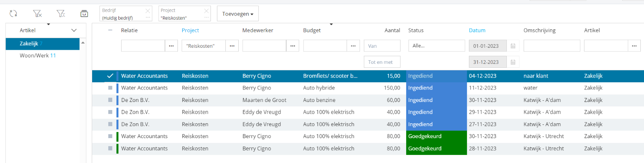The height and width of the screenshot is (163, 644).
Task: Check the Goedgekeurd row dated 28-11-2023
Action: [110, 148]
